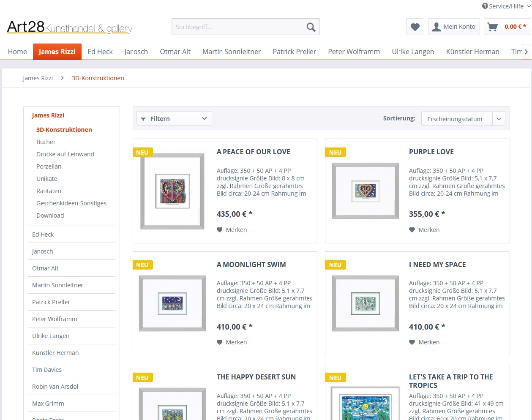Open Porzellan category in sidebar

point(49,166)
